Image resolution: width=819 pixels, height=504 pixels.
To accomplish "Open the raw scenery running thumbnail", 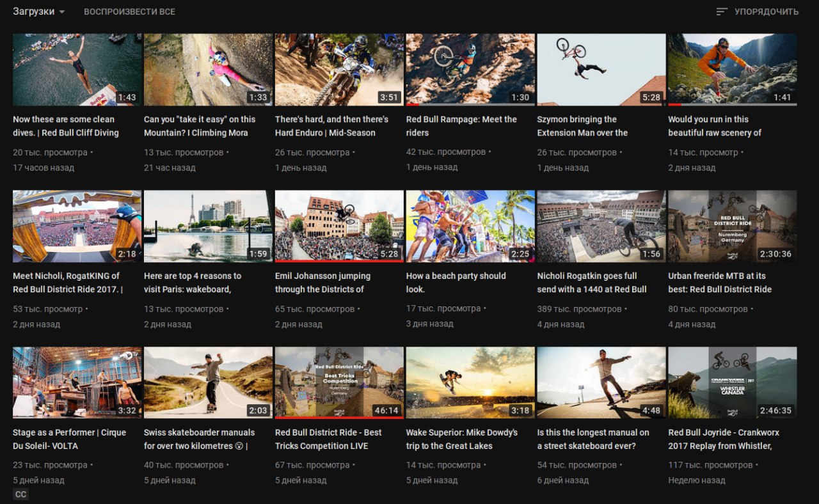I will [x=733, y=70].
